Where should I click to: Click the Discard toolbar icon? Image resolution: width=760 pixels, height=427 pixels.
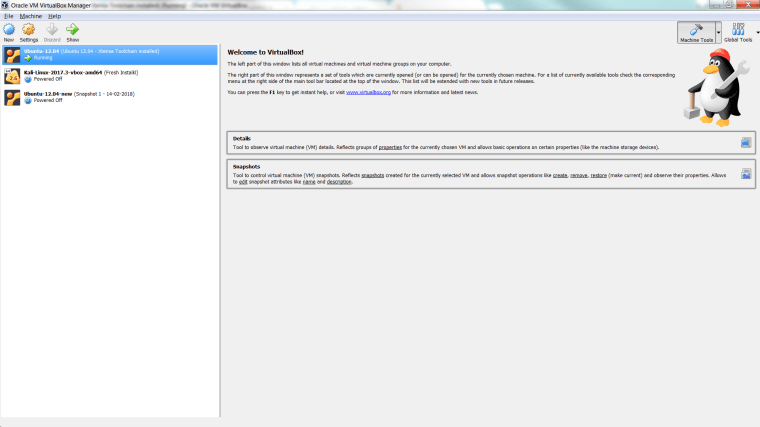click(x=52, y=30)
